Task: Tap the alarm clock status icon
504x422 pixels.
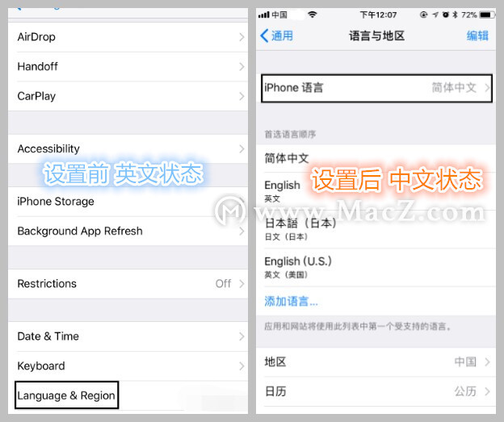Action: tap(446, 15)
